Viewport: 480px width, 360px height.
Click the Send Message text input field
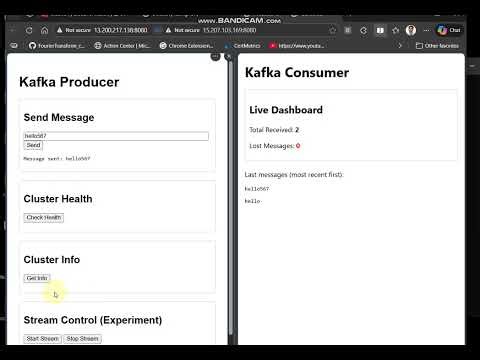(116, 136)
